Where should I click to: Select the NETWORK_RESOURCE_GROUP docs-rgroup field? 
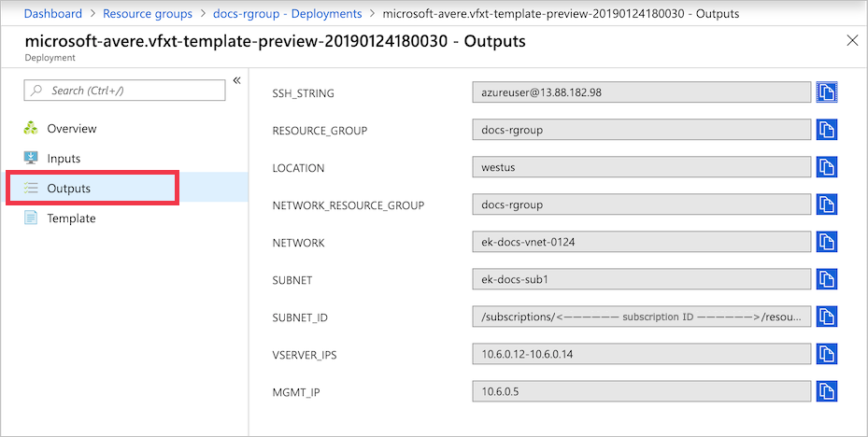tap(642, 204)
